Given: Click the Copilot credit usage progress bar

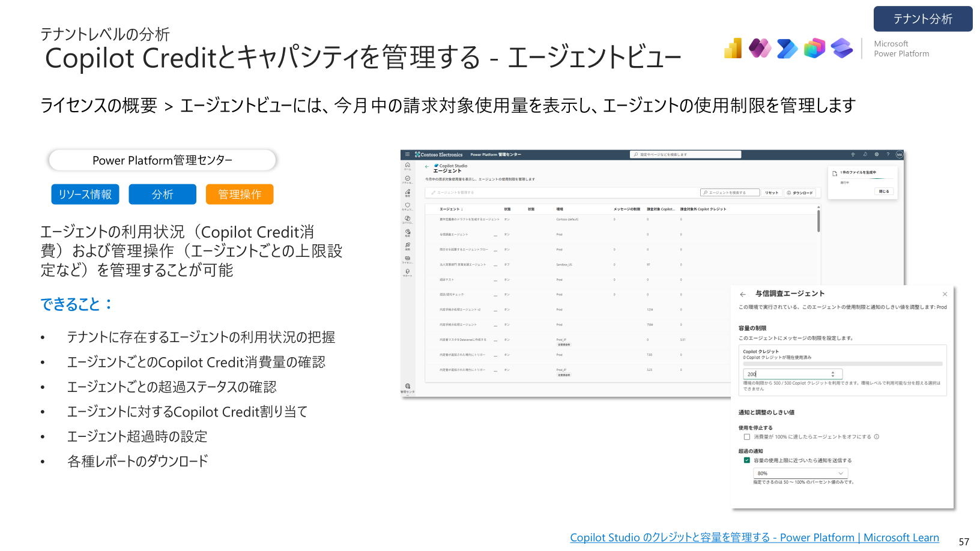Looking at the screenshot, I should [x=842, y=364].
